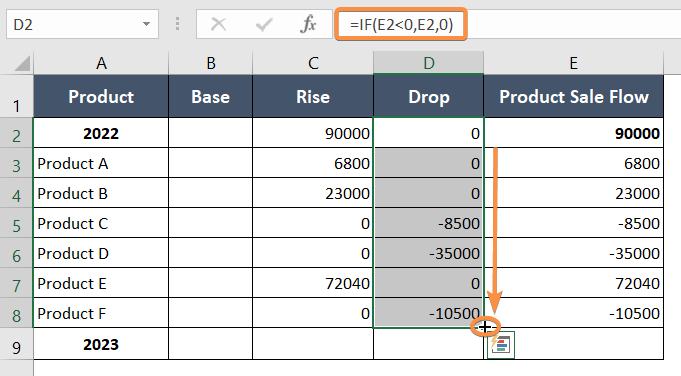Click Drop value 0 in Product B row
Viewport: 681px width, 376px height.
(429, 193)
